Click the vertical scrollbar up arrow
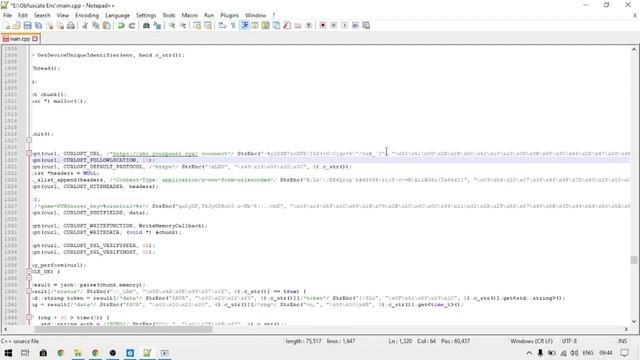 633,49
